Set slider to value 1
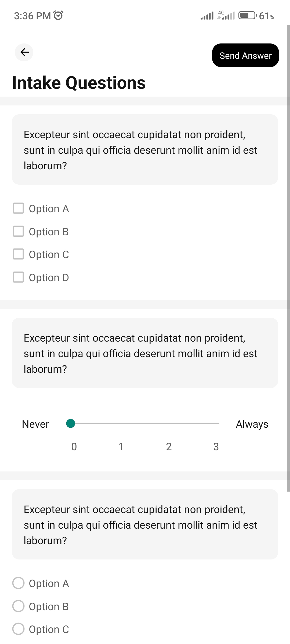Screen dimensions: 290x644 click(121, 423)
